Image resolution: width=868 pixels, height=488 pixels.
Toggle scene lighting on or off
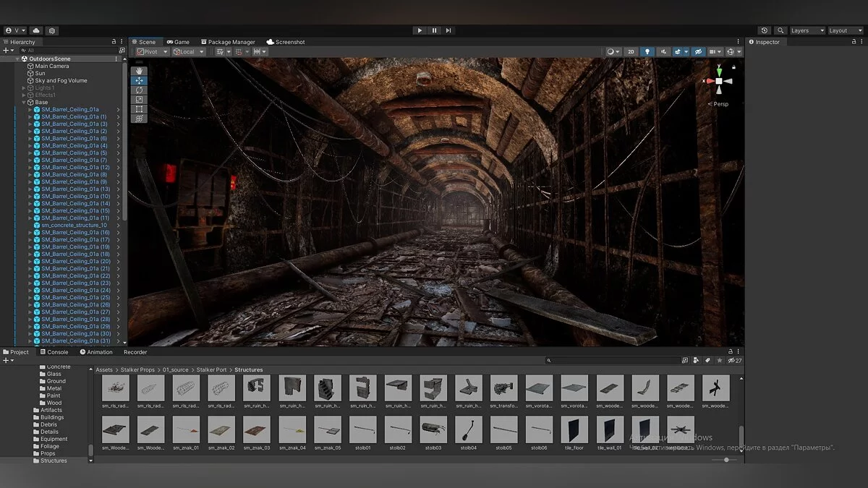pos(647,52)
